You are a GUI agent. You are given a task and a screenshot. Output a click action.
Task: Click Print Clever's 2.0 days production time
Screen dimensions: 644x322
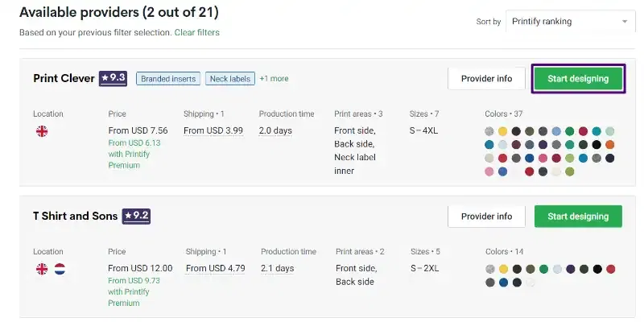tap(276, 130)
